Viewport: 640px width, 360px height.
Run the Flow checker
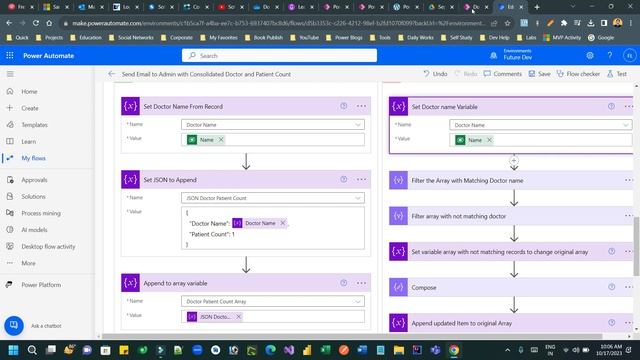click(578, 74)
